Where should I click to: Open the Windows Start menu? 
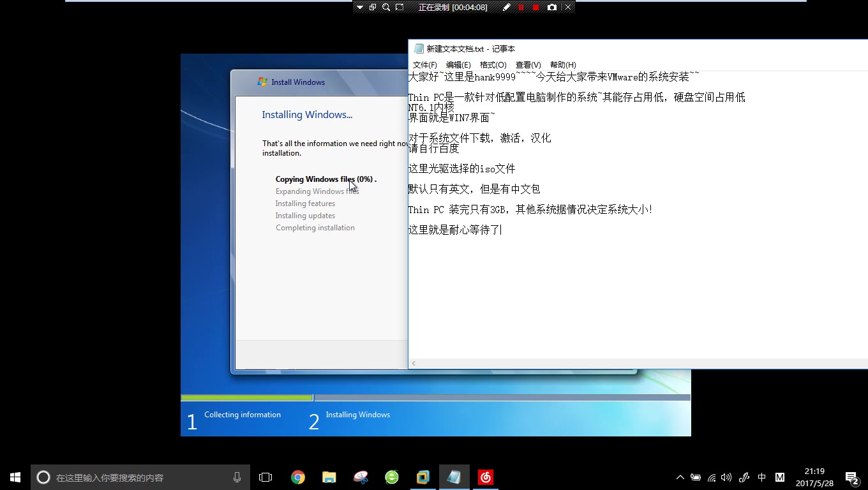coord(15,477)
